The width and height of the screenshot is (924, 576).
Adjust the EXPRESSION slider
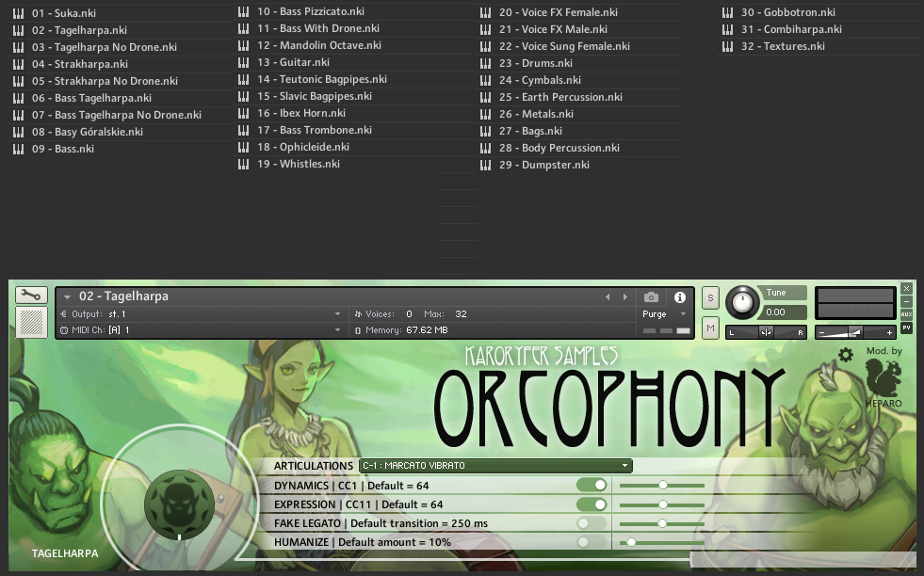(x=662, y=504)
